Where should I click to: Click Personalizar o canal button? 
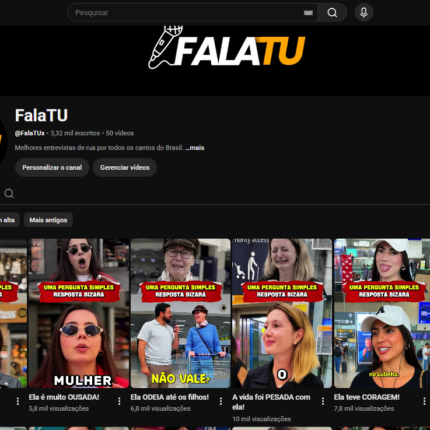pos(52,167)
